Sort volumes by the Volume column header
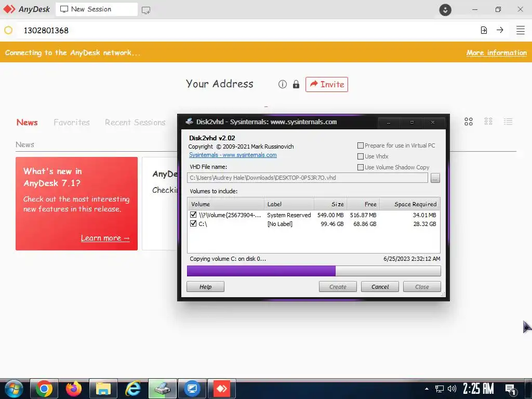Screen dimensions: 532x399 [226, 204]
